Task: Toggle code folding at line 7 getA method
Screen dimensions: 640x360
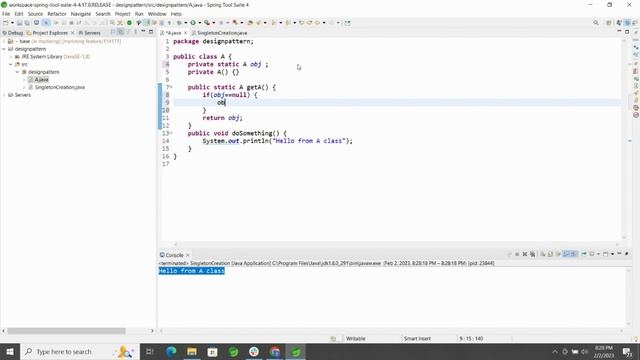Action: click(x=171, y=87)
